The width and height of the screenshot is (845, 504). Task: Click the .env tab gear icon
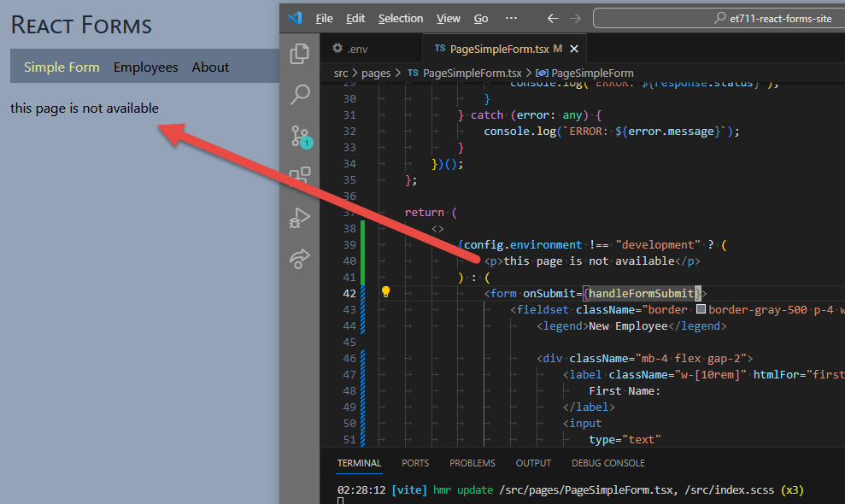coord(337,49)
